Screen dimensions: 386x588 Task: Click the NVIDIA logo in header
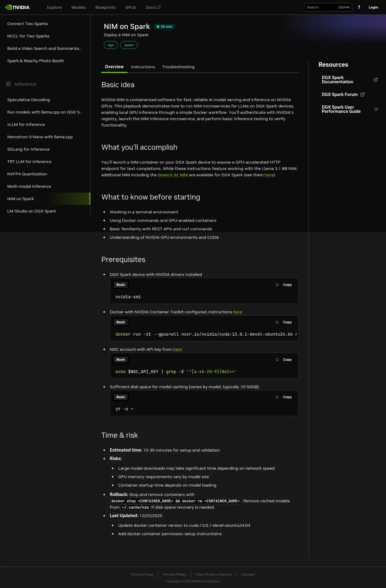pos(17,7)
